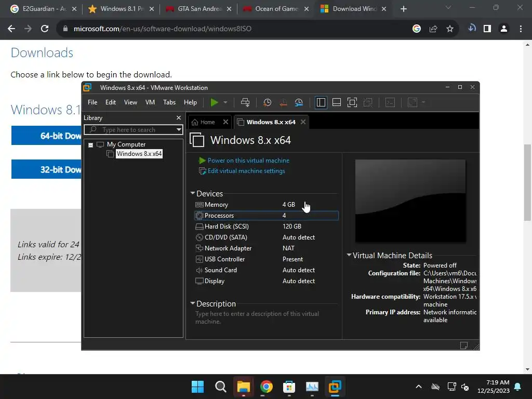Screen dimensions: 532x399
Task: Click the stretch guest toolbar icon
Action: (x=413, y=102)
